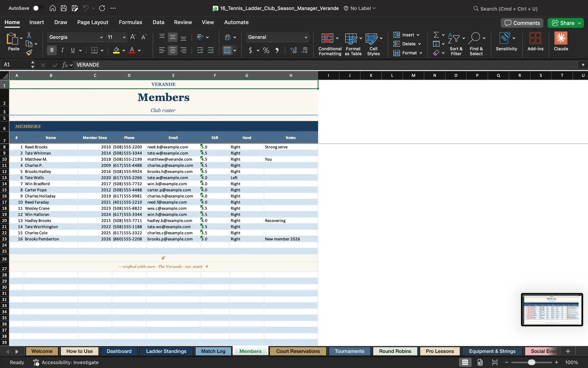Apply yellow fill color swatch
588x368 pixels.
(116, 50)
